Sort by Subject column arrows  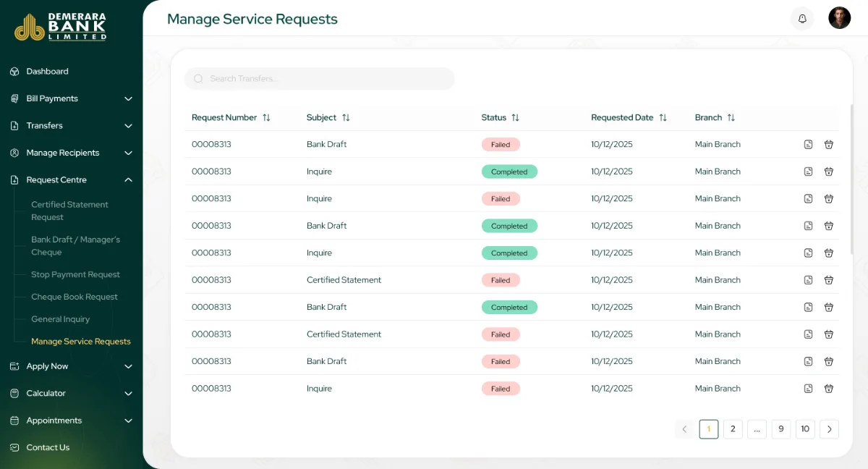tap(346, 118)
